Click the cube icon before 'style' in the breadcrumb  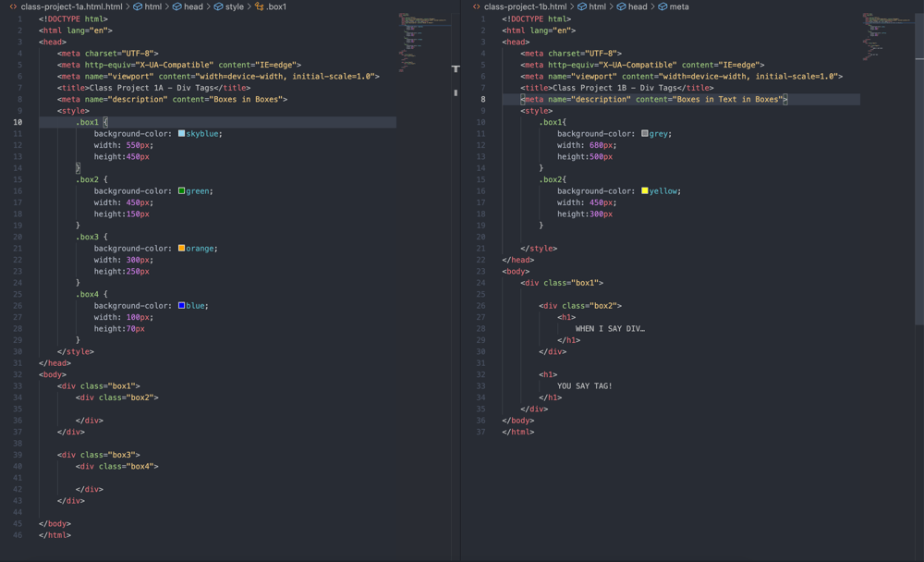tap(218, 6)
